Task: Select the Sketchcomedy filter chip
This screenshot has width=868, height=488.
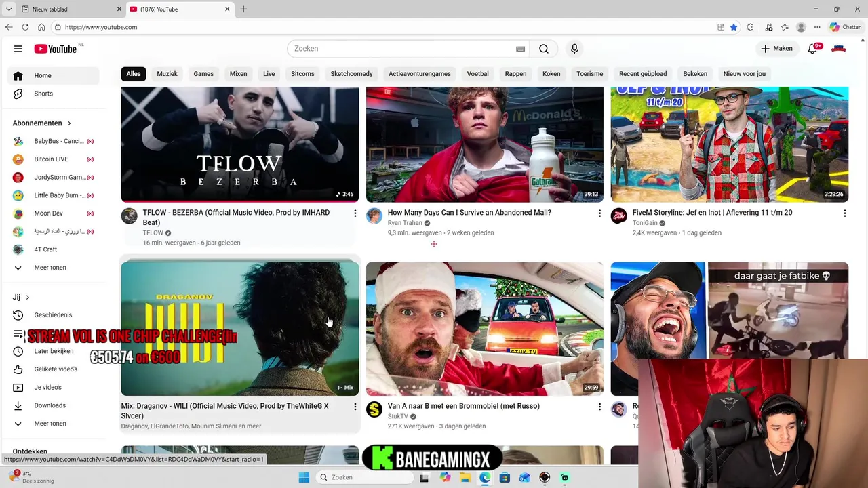Action: [351, 74]
